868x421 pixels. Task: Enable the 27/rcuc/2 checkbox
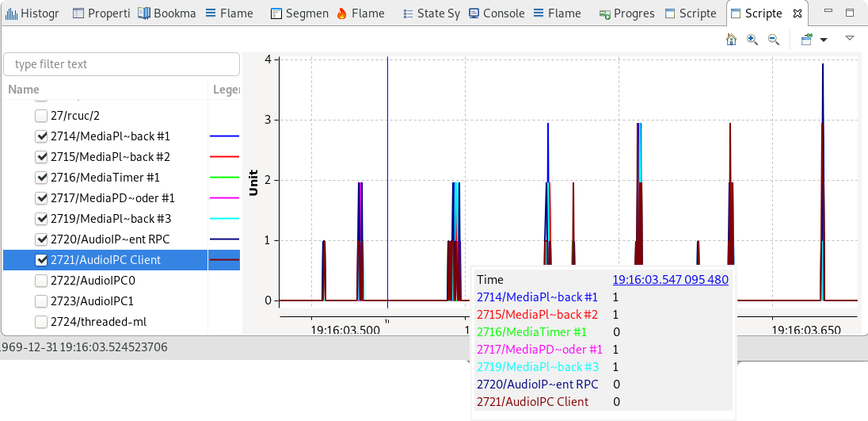[41, 116]
